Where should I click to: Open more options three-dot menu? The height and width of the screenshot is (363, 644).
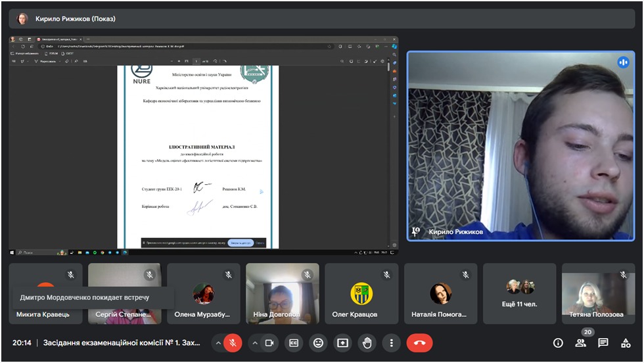point(391,343)
